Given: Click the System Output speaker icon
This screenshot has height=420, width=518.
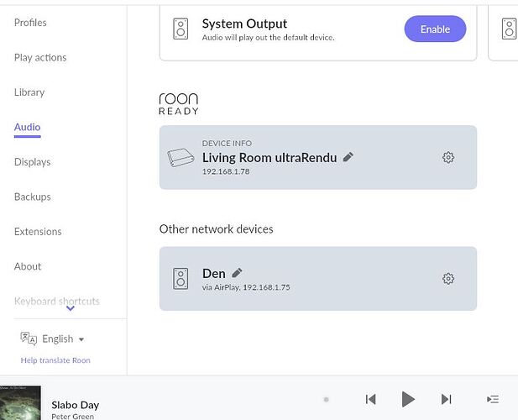Looking at the screenshot, I should [181, 29].
